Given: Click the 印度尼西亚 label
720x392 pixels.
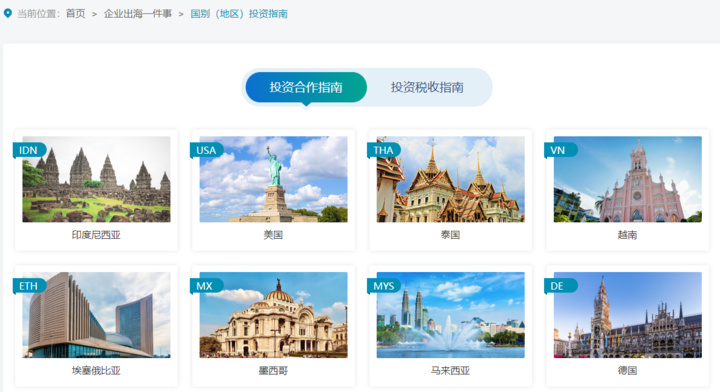Looking at the screenshot, I should (x=96, y=235).
